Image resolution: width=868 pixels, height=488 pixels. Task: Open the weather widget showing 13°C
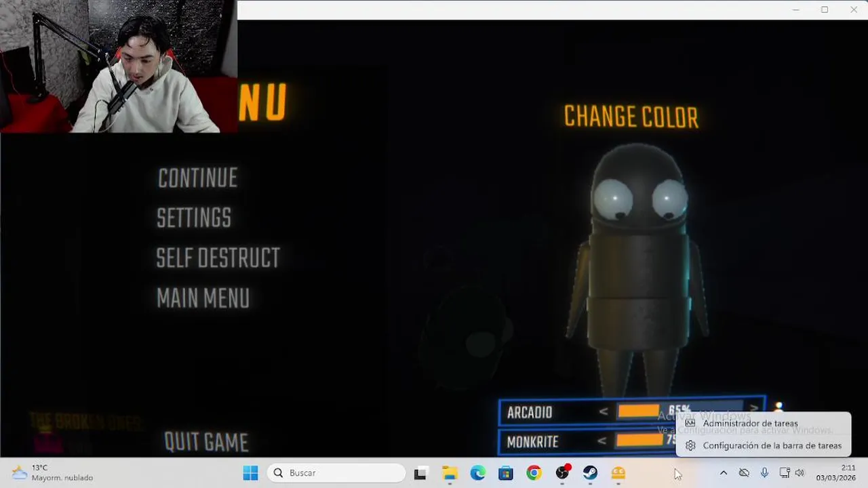tap(53, 473)
